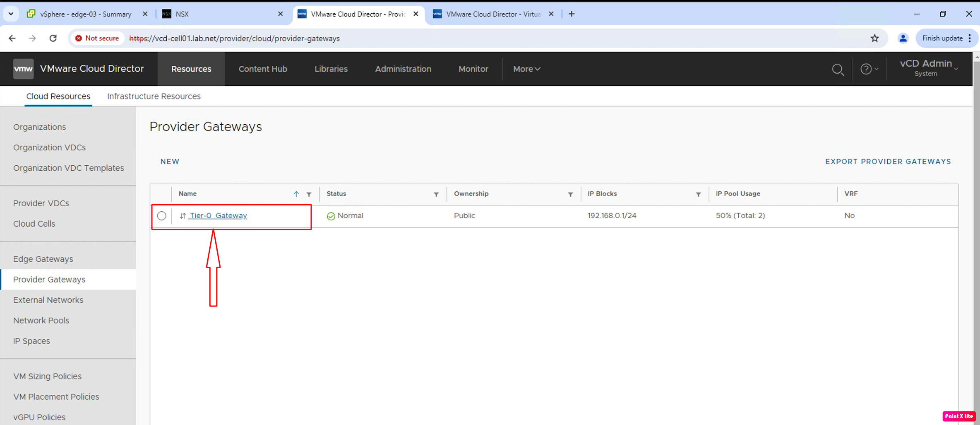Open the Administration menu
The image size is (980, 425).
coord(403,69)
